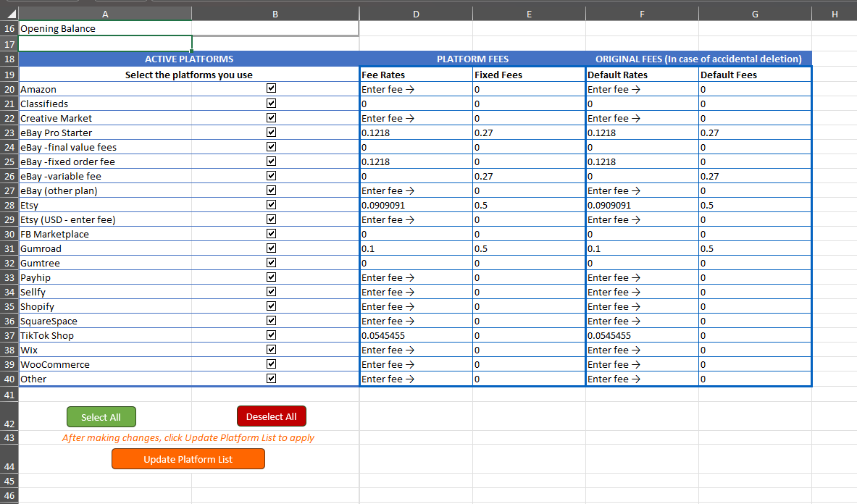Click the Opening Balance cell
Viewport: 857px width, 504px height.
[x=105, y=28]
